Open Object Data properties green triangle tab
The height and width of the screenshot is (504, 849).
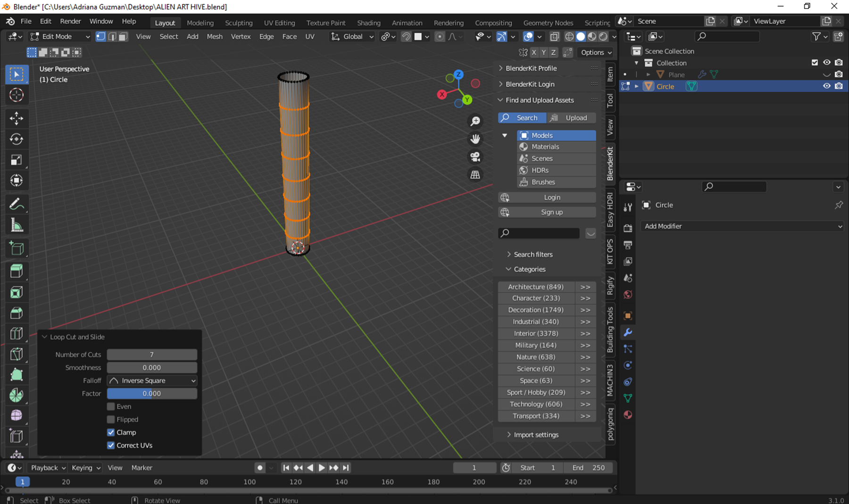pyautogui.click(x=628, y=398)
